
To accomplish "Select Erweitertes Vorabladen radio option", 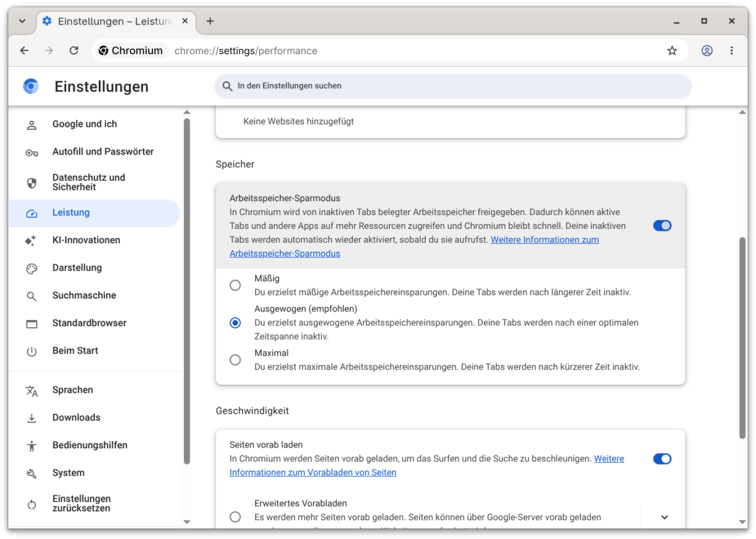I will [235, 517].
